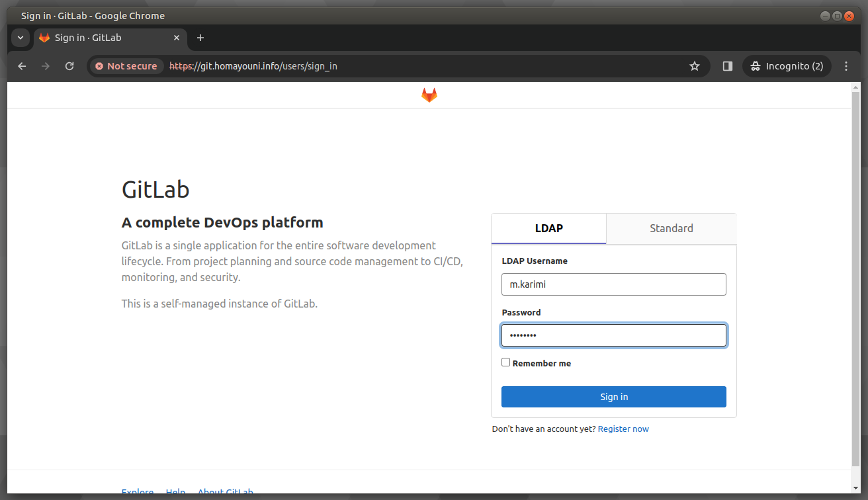Image resolution: width=868 pixels, height=500 pixels.
Task: Maximize the Chrome window
Action: coord(837,15)
